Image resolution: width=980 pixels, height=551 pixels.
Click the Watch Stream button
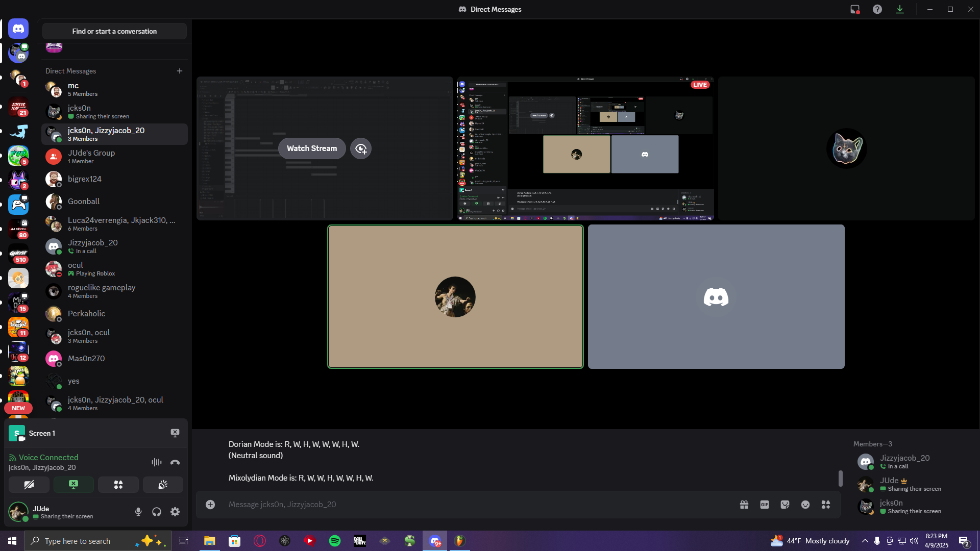pyautogui.click(x=312, y=148)
